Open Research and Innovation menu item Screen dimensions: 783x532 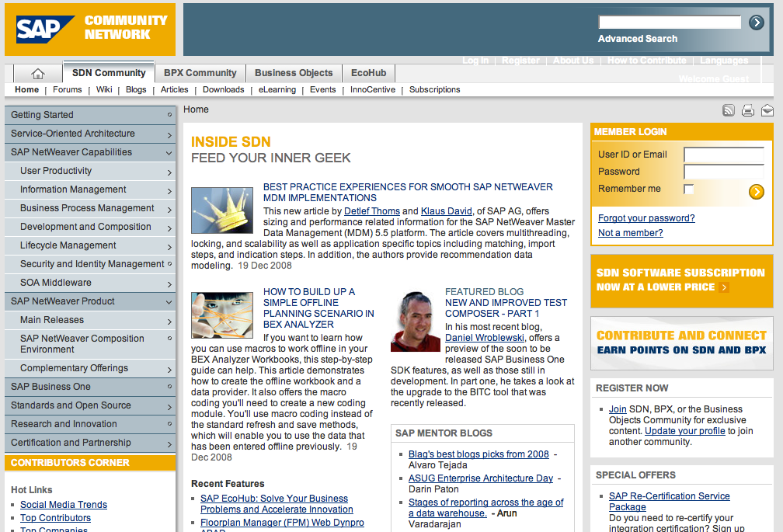click(x=90, y=424)
